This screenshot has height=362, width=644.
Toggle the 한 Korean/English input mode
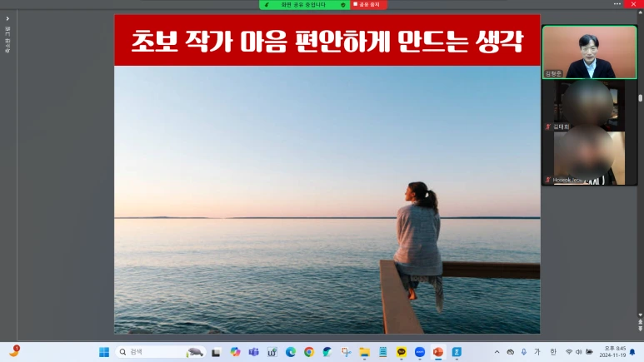pos(553,352)
